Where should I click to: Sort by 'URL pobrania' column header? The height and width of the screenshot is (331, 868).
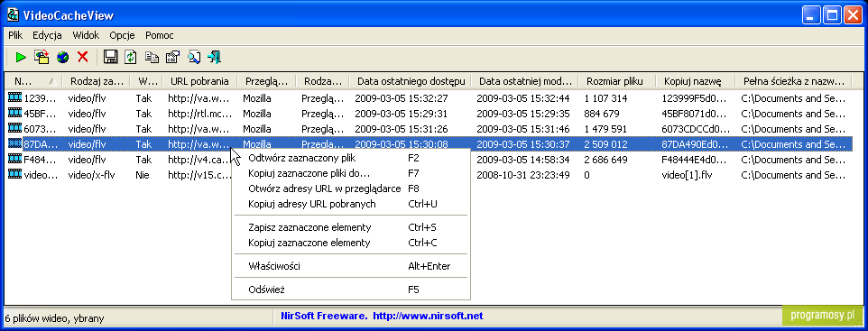(x=199, y=81)
